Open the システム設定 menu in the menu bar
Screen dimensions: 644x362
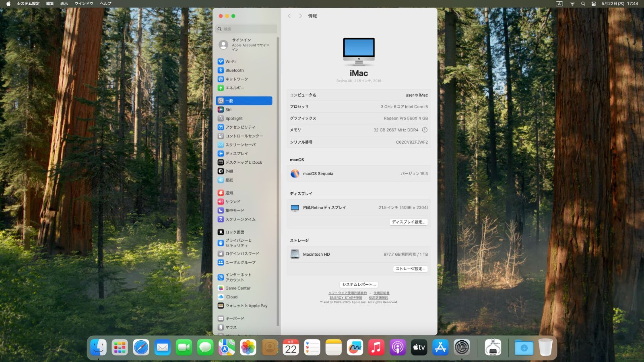tap(28, 4)
